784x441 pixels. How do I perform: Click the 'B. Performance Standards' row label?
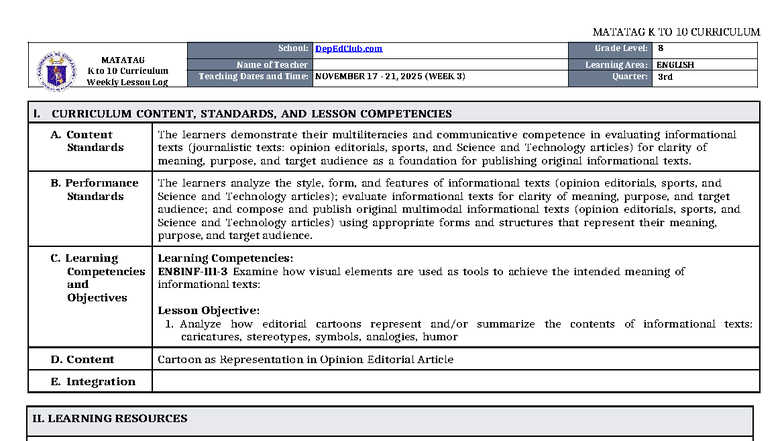click(x=94, y=190)
